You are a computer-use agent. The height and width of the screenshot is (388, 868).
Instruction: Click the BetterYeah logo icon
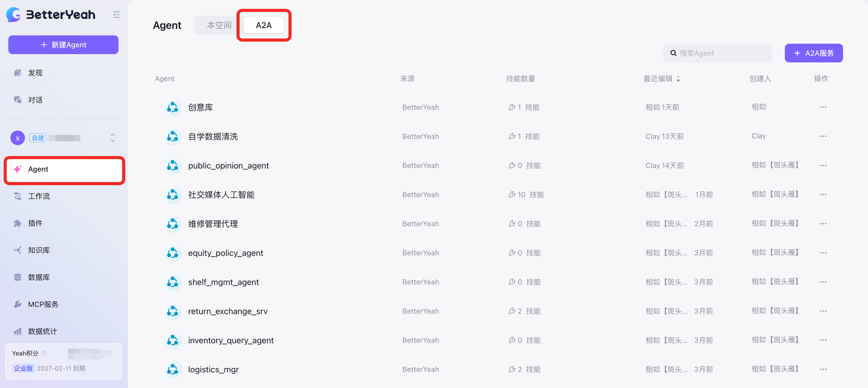pyautogui.click(x=14, y=15)
